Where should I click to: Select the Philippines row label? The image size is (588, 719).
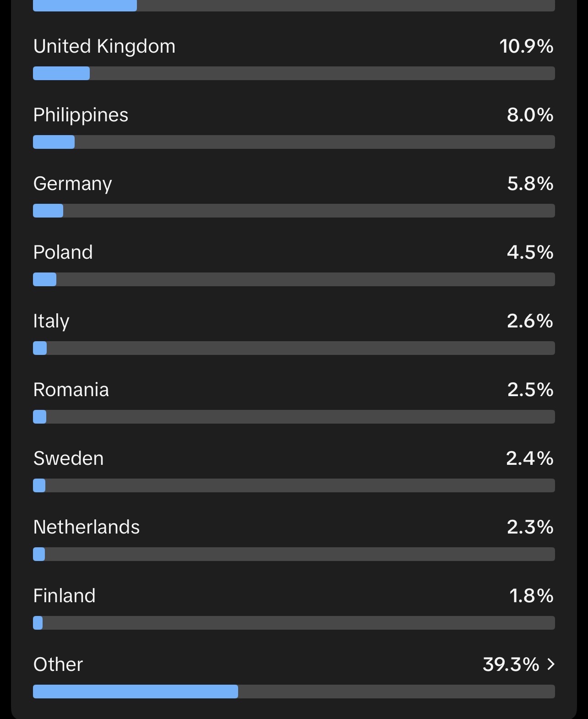[81, 115]
